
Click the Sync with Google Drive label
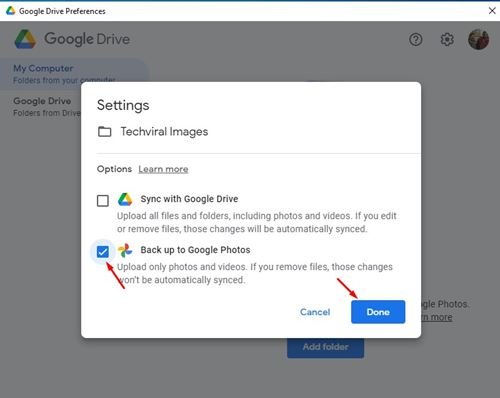click(x=189, y=199)
